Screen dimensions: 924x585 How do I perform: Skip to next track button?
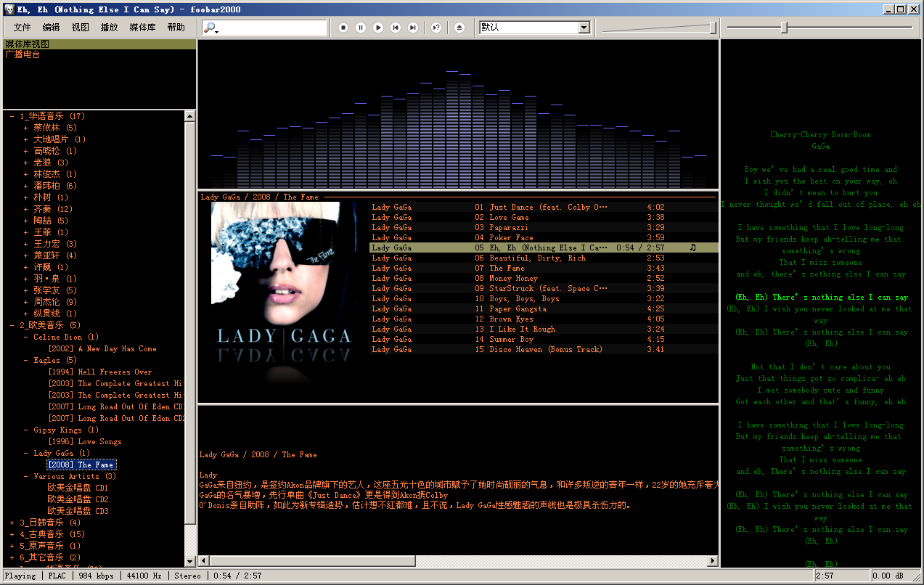[x=413, y=28]
